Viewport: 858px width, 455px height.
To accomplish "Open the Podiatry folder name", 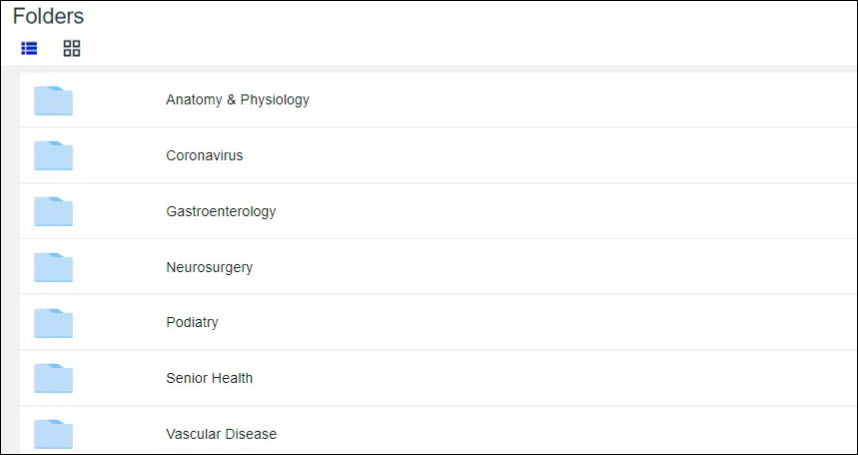I will click(x=192, y=323).
